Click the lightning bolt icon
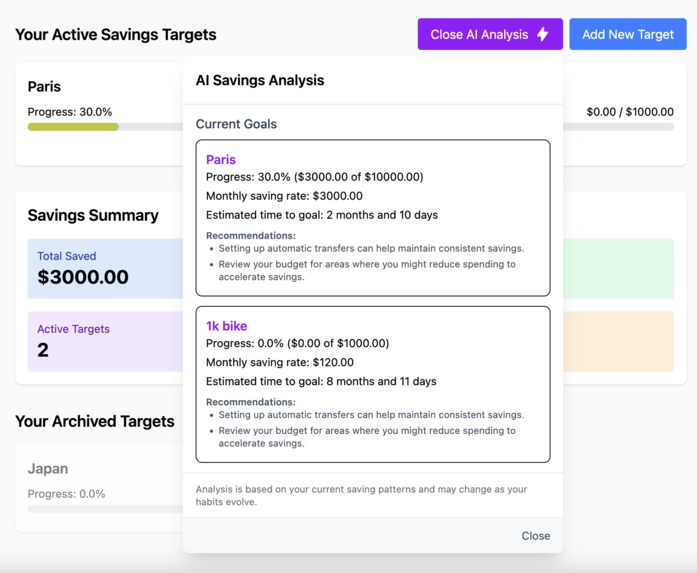The width and height of the screenshot is (697, 573). tap(542, 34)
